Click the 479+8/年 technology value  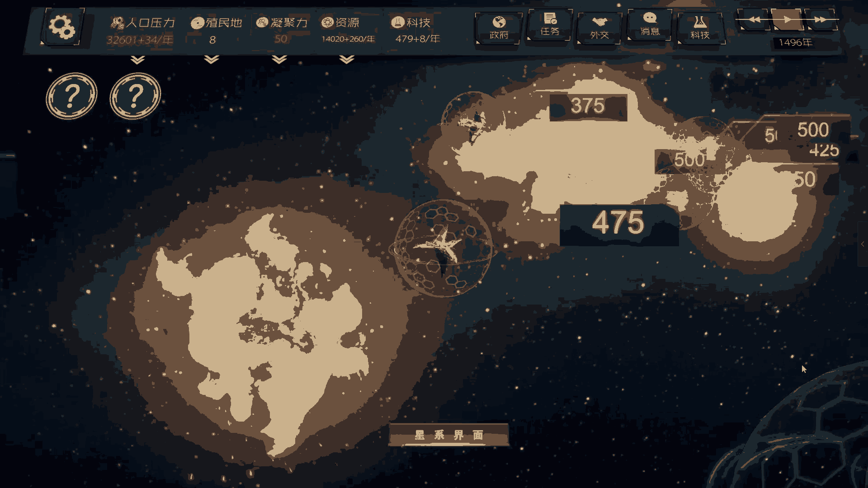pyautogui.click(x=417, y=39)
